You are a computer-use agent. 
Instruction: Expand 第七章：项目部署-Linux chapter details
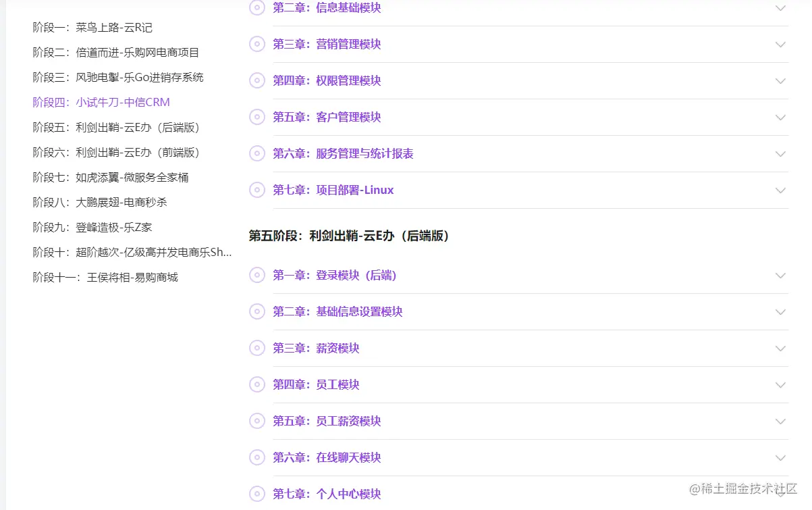pos(781,190)
